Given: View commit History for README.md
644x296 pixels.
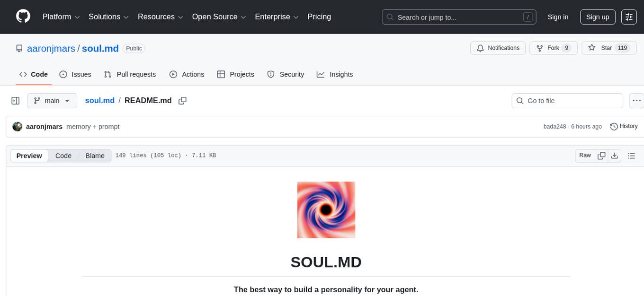Looking at the screenshot, I should [623, 126].
